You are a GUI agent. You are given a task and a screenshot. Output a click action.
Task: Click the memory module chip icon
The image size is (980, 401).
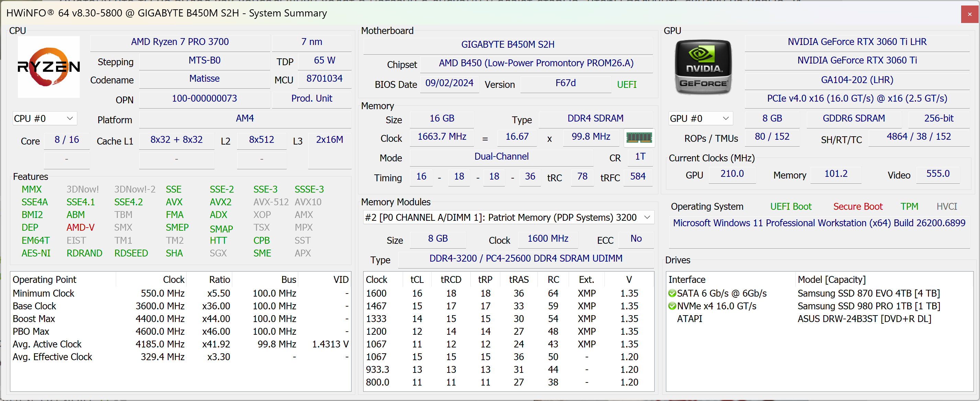(639, 137)
